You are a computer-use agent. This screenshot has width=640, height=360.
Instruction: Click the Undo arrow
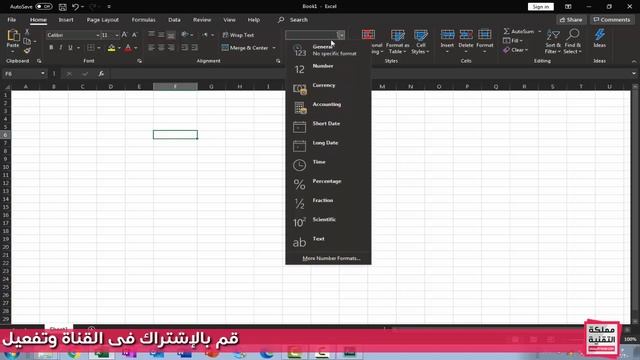(x=75, y=7)
